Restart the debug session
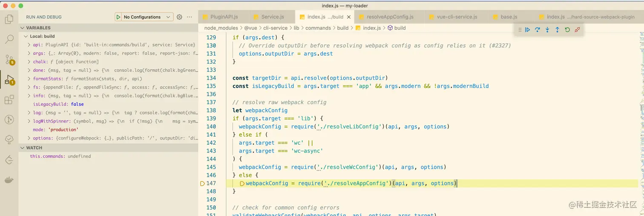This screenshot has width=644, height=216. pyautogui.click(x=567, y=30)
